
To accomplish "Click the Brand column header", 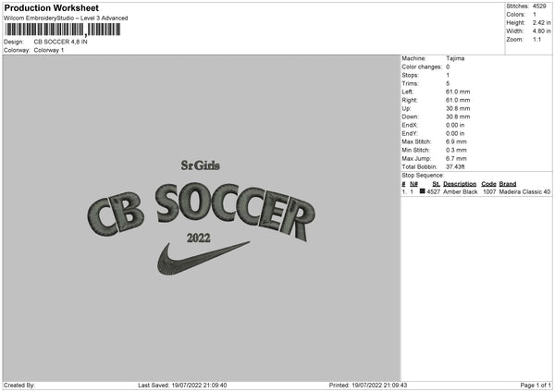I will (x=508, y=184).
